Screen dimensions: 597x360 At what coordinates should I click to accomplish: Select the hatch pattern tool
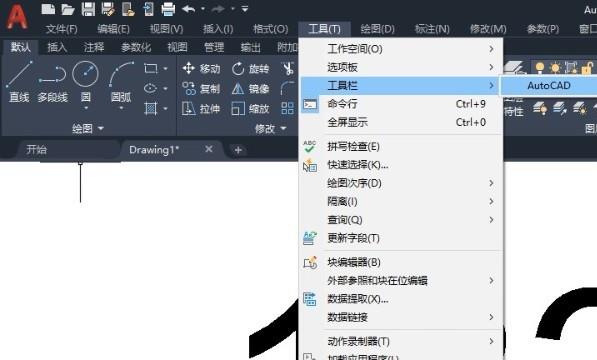(151, 108)
